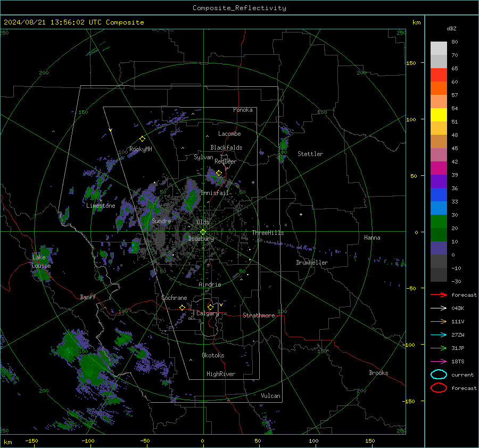Select the magenta 18TS arrow legend icon
The height and width of the screenshot is (448, 479).
(439, 362)
